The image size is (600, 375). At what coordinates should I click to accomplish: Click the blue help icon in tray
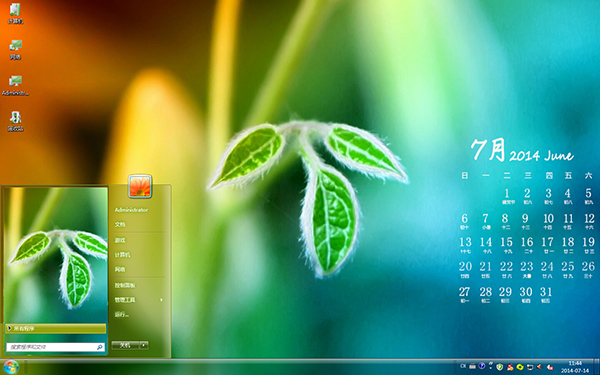pos(482,366)
